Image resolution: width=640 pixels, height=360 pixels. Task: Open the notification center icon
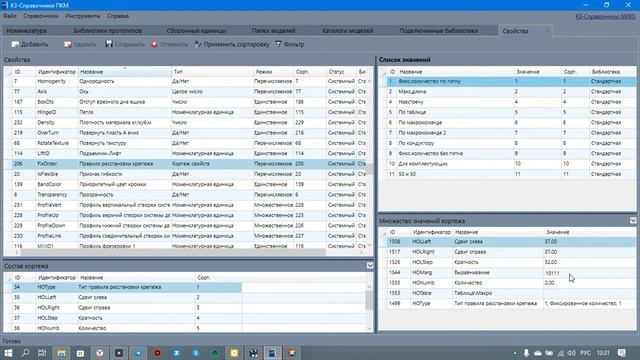pos(622,353)
